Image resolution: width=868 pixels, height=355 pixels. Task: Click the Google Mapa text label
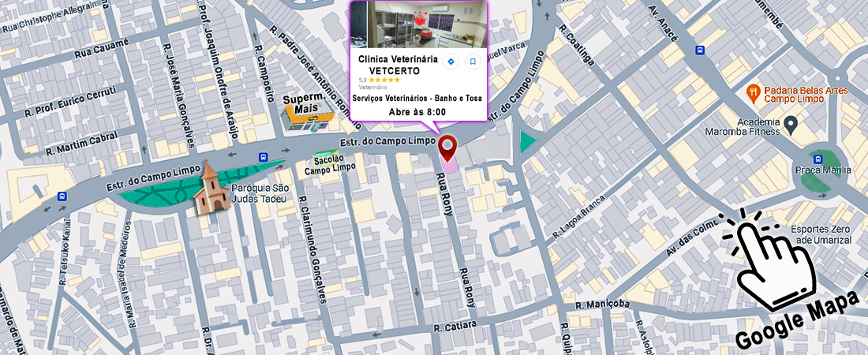(x=791, y=323)
